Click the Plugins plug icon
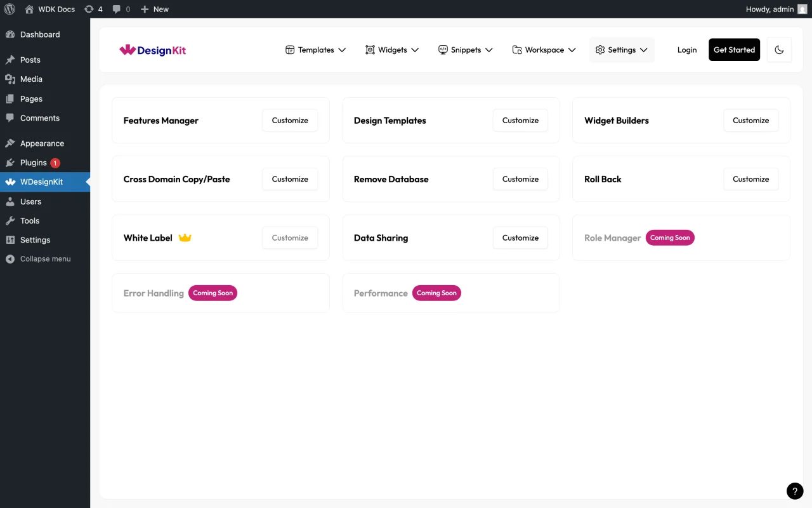812x508 pixels. (10, 163)
